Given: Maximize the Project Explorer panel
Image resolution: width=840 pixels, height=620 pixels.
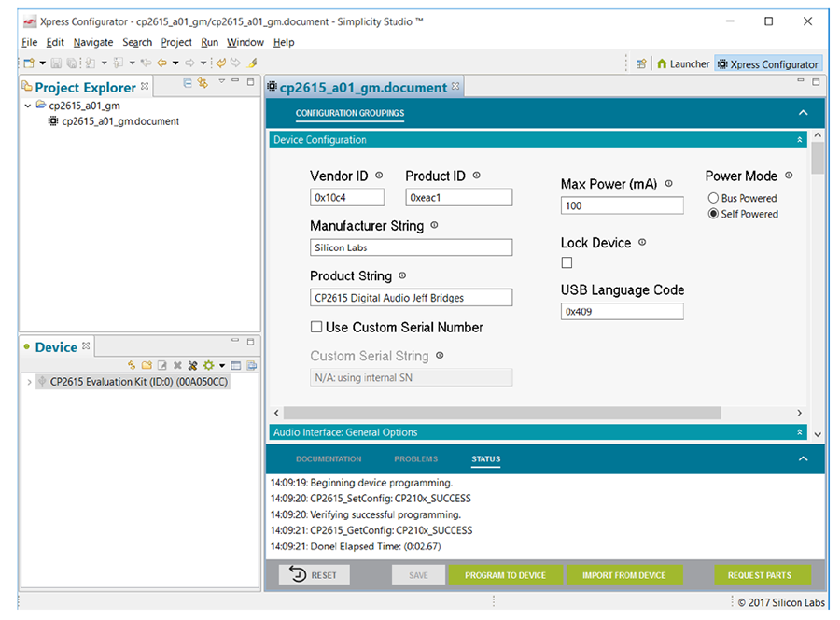Looking at the screenshot, I should (250, 82).
